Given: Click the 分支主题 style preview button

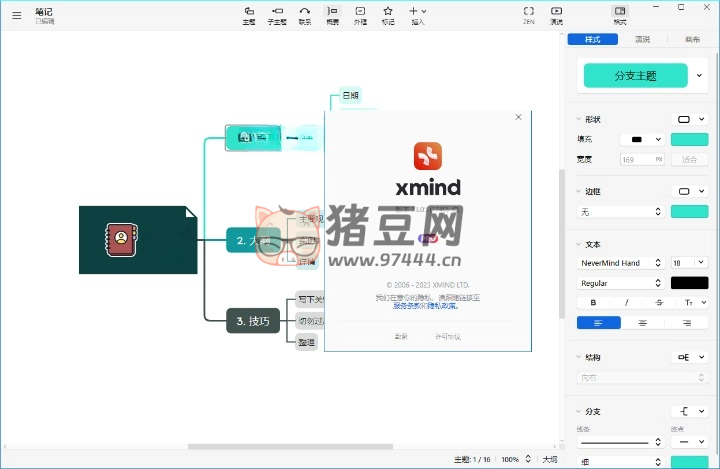Looking at the screenshot, I should pos(635,75).
